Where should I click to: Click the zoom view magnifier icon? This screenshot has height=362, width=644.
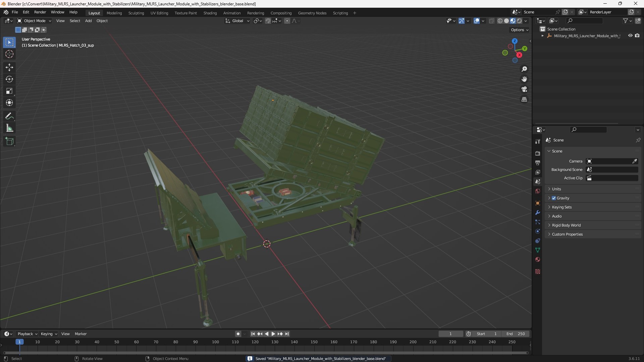pyautogui.click(x=524, y=69)
